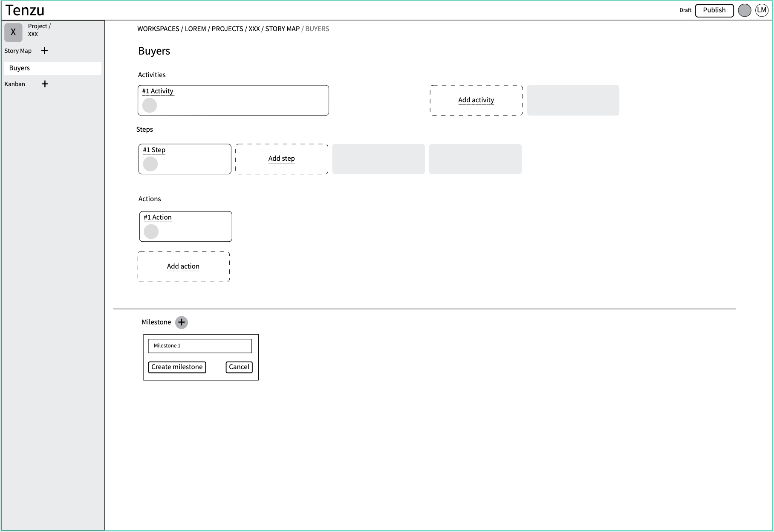The width and height of the screenshot is (774, 532).
Task: Go to XXX in breadcrumb
Action: coord(254,29)
